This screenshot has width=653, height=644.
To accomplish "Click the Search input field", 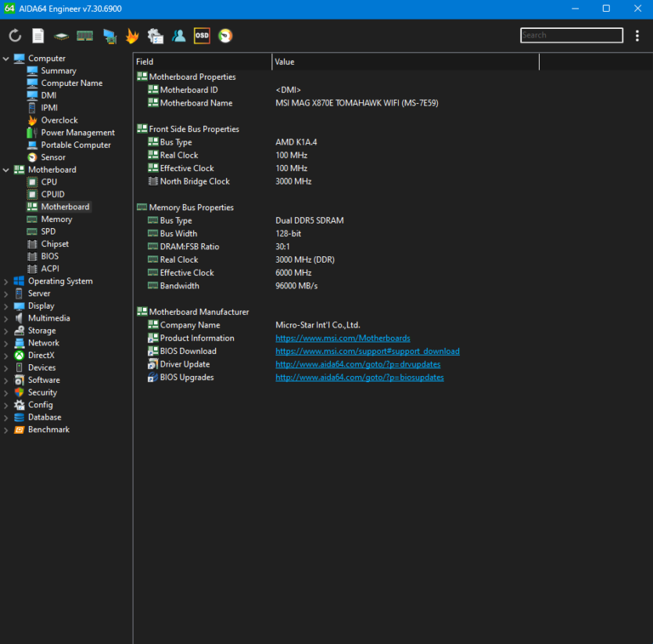I will (572, 35).
